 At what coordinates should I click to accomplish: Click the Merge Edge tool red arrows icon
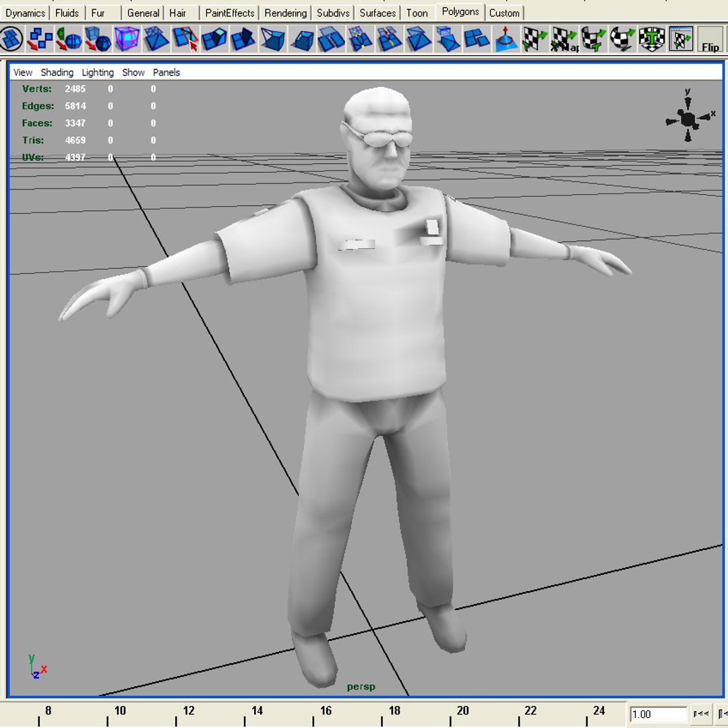coord(389,38)
